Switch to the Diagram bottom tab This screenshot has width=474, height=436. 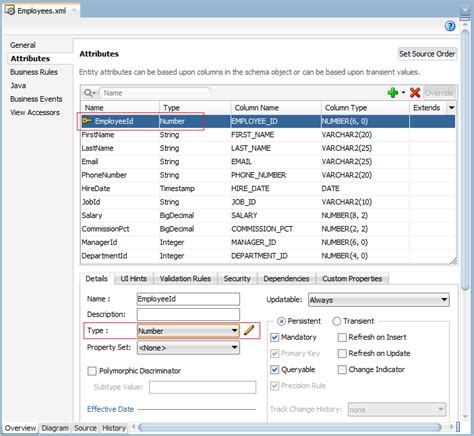[55, 428]
